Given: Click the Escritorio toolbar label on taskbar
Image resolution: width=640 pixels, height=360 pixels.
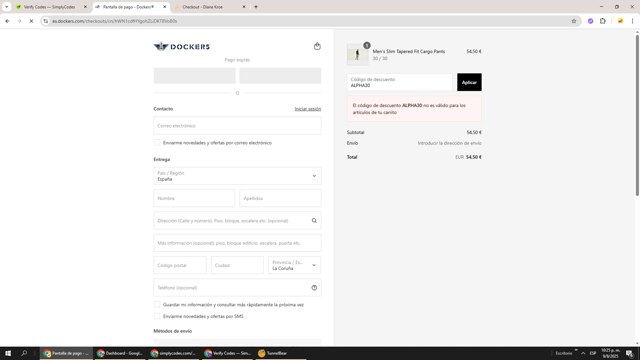Looking at the screenshot, I should click(x=564, y=353).
